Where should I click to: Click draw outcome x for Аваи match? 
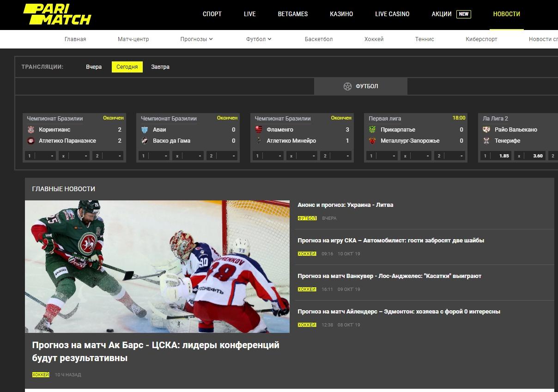click(x=188, y=156)
